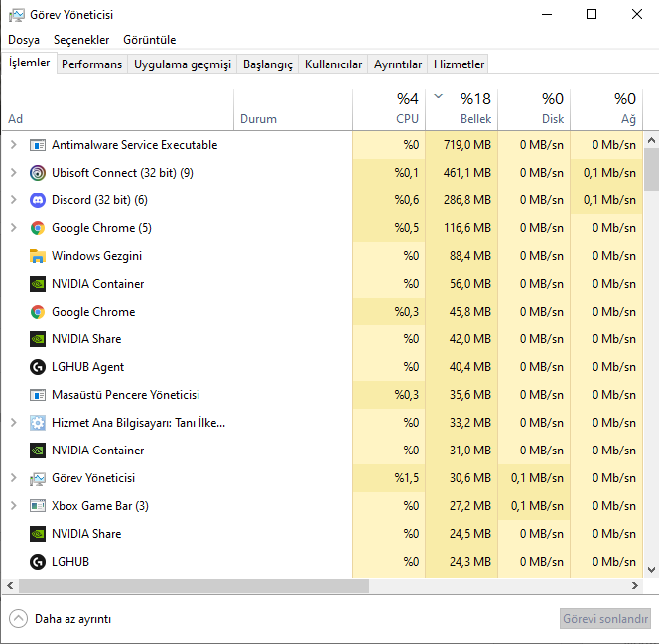Click the vertical scrollbar up arrow
This screenshot has height=644, width=659.
point(651,140)
